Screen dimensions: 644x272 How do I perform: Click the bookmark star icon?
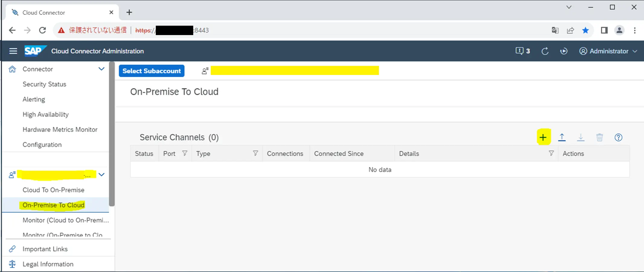[585, 30]
